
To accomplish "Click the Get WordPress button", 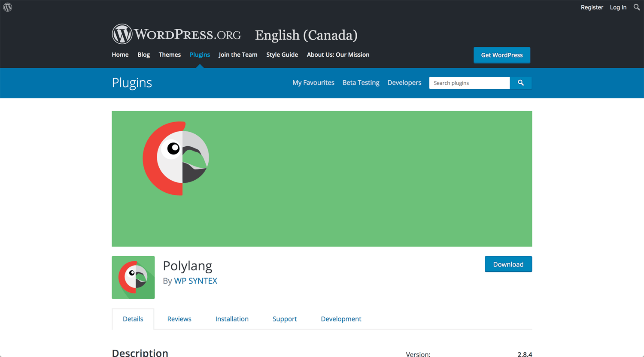I will pyautogui.click(x=502, y=55).
